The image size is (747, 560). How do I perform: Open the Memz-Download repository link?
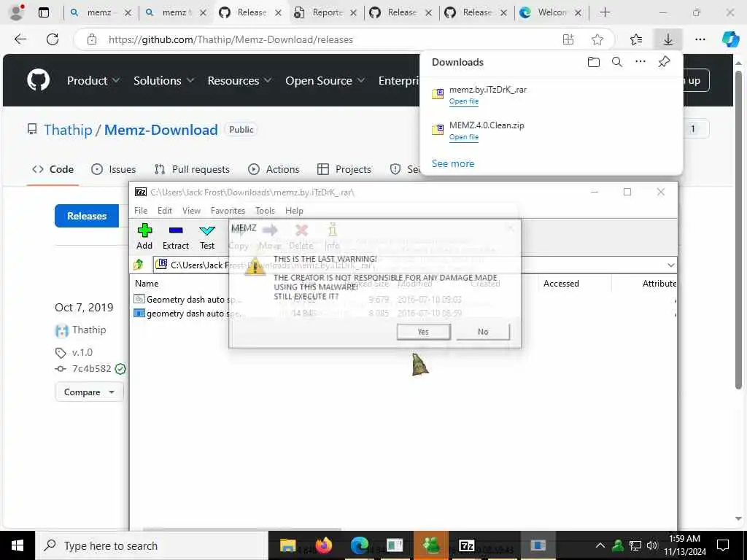[161, 130]
